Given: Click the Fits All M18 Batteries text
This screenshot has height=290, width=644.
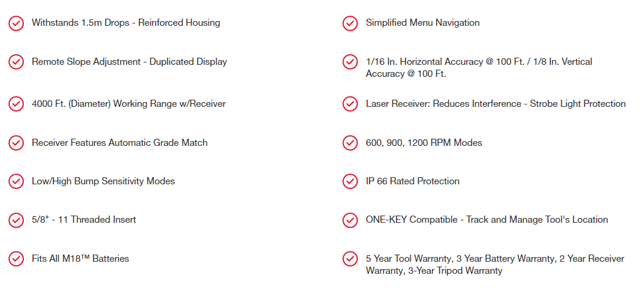Looking at the screenshot, I should (80, 259).
